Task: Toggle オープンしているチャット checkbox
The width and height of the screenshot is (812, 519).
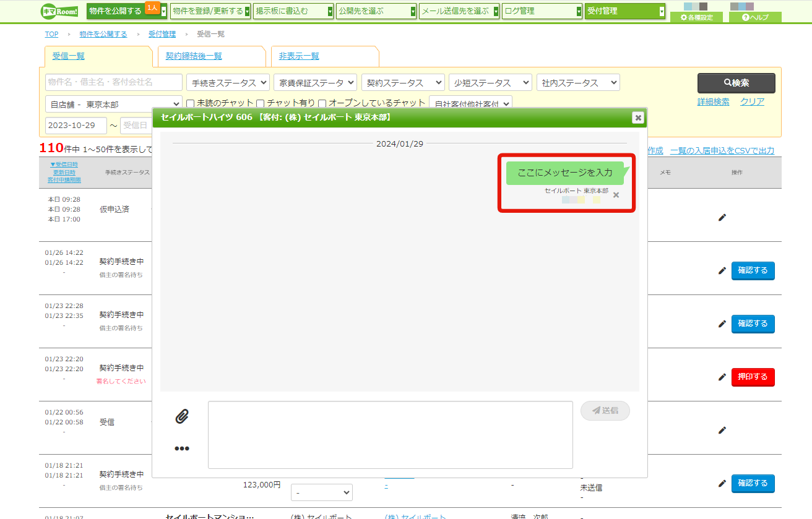Action: click(322, 103)
